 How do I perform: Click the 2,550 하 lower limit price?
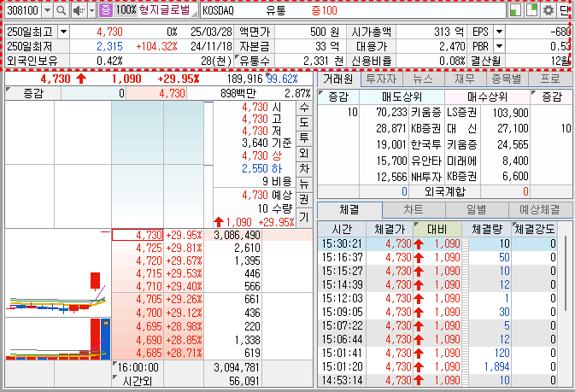261,168
